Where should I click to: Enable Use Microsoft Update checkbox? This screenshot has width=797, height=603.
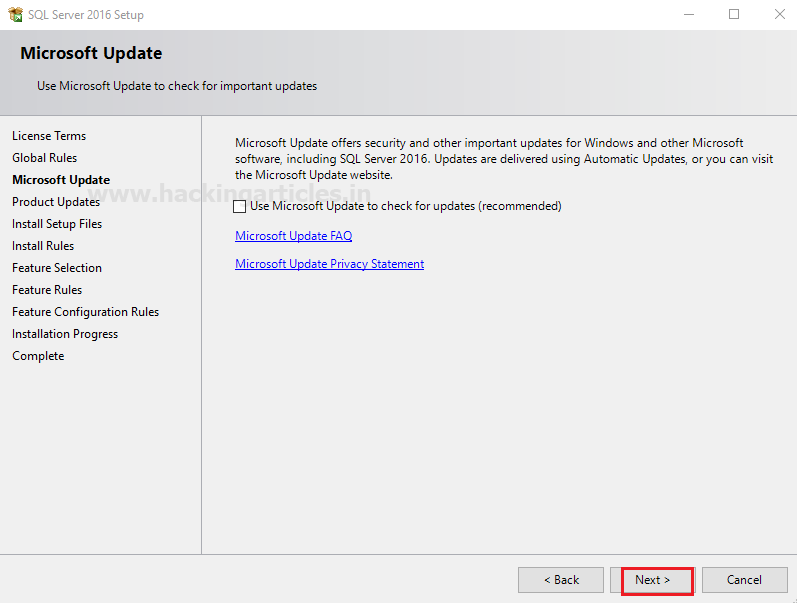coord(239,206)
